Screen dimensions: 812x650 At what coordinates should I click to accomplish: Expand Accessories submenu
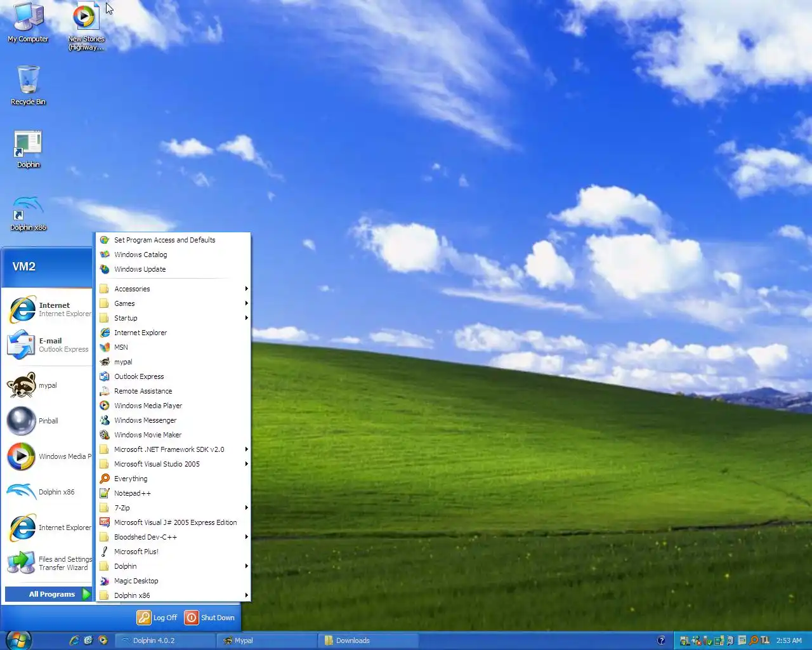(x=173, y=289)
